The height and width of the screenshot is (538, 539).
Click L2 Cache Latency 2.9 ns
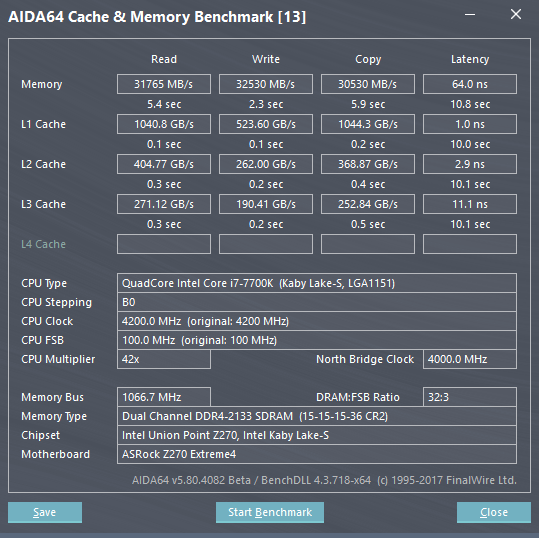[470, 164]
